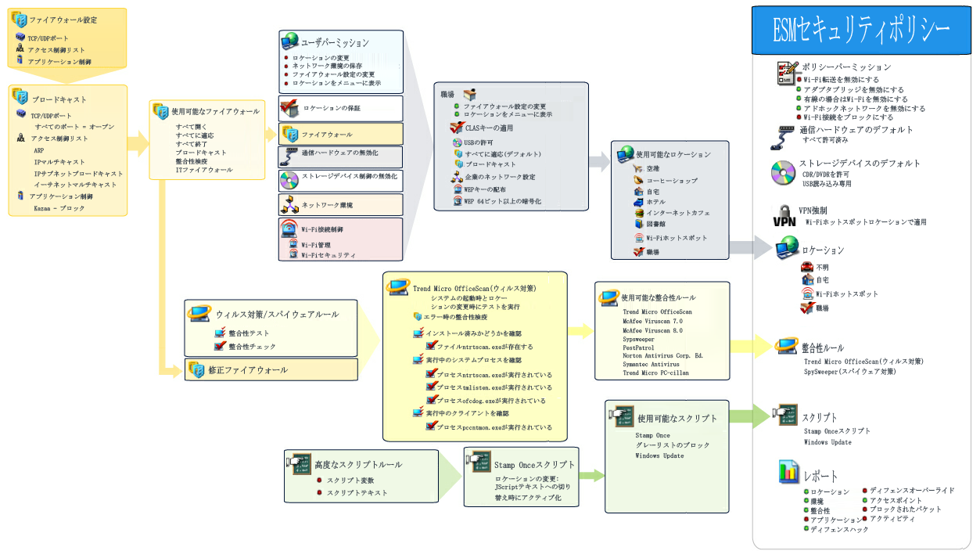This screenshot has width=980, height=558.
Task: Click "PestPatrol" in the rule list
Action: coord(637,347)
